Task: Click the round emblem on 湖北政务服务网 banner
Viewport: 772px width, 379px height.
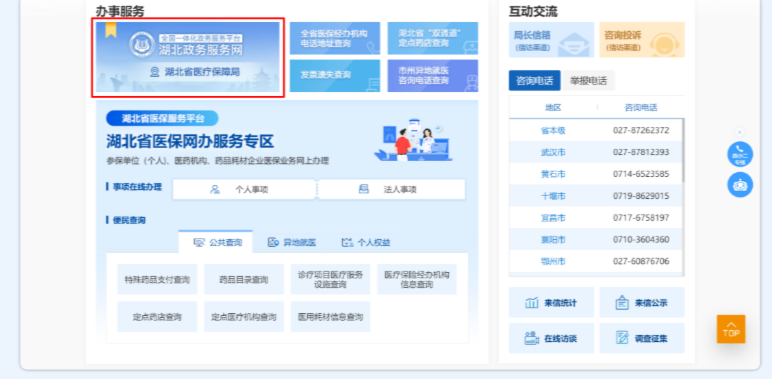Action: pyautogui.click(x=142, y=44)
